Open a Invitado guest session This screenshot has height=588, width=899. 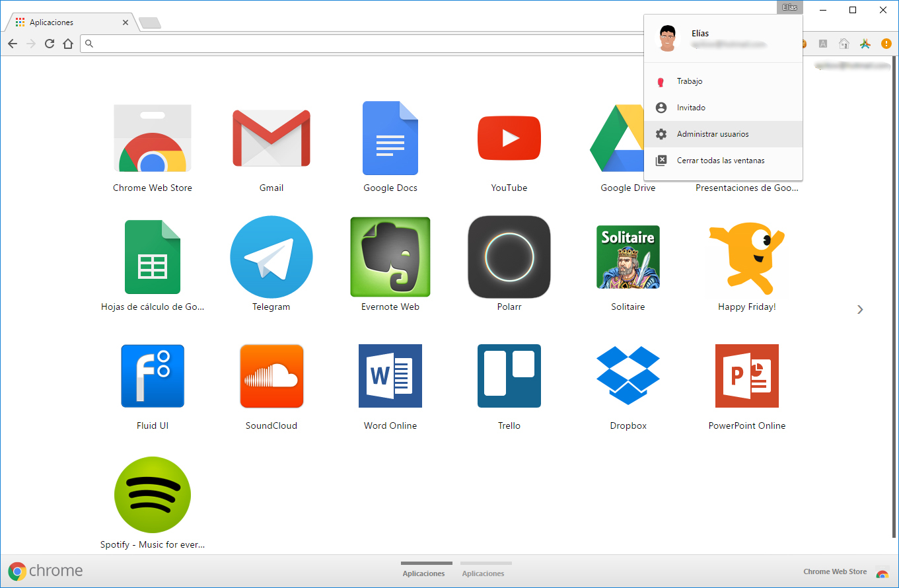click(x=691, y=107)
